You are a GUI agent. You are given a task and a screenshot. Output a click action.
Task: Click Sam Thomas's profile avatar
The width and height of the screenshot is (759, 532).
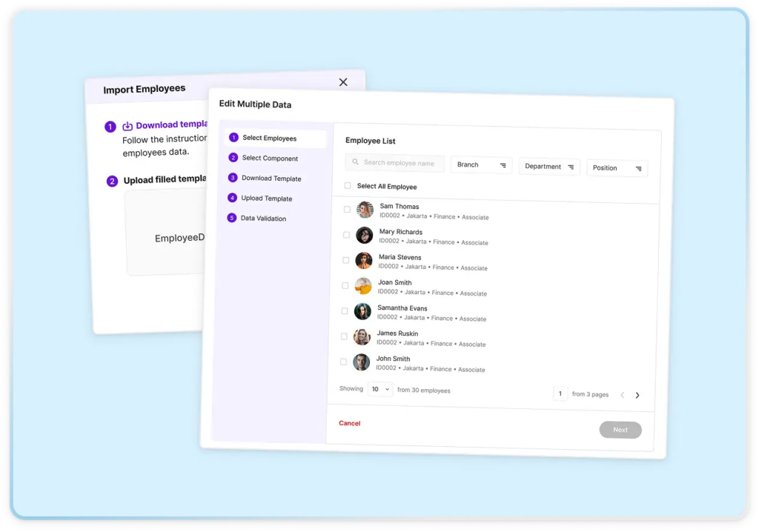[x=365, y=210]
